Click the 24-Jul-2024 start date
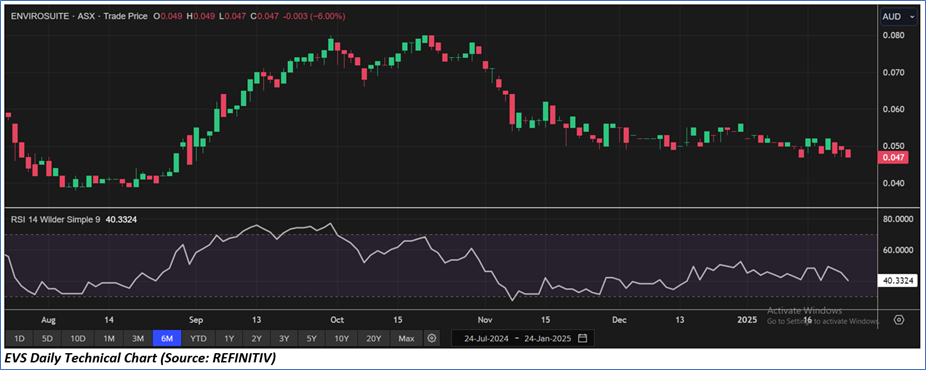 (x=486, y=339)
